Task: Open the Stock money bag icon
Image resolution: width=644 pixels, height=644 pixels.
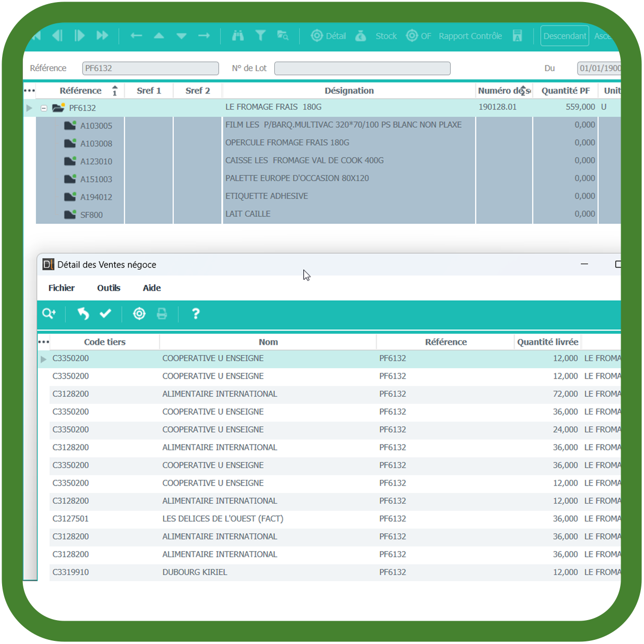Action: pos(361,36)
